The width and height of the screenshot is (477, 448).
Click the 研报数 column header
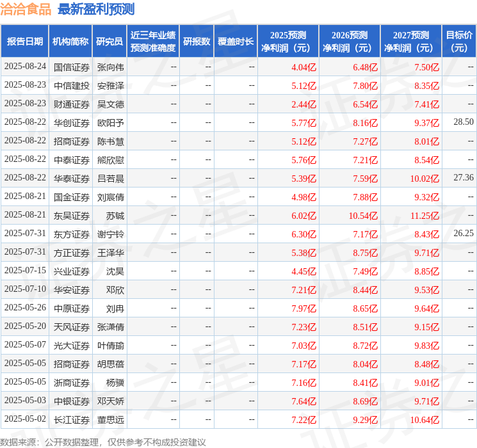pyautogui.click(x=196, y=42)
